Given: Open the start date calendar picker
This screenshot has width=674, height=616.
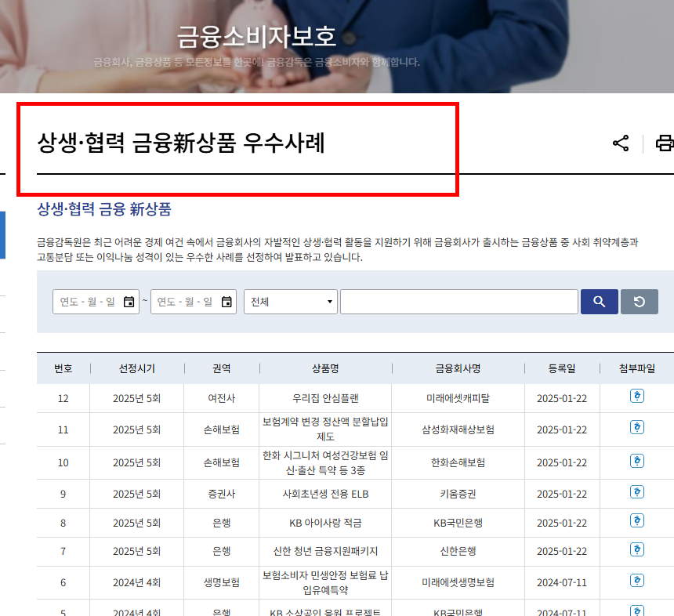Looking at the screenshot, I should click(x=130, y=301).
